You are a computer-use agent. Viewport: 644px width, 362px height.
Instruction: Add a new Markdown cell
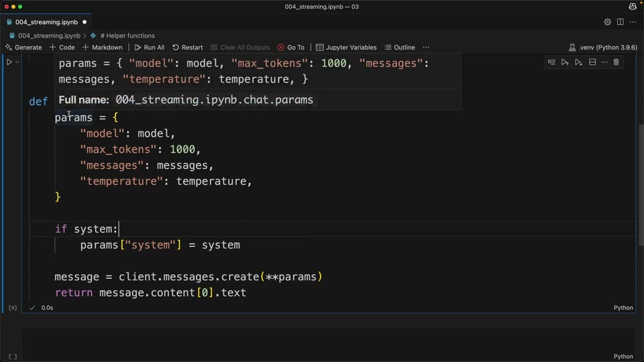(x=102, y=48)
